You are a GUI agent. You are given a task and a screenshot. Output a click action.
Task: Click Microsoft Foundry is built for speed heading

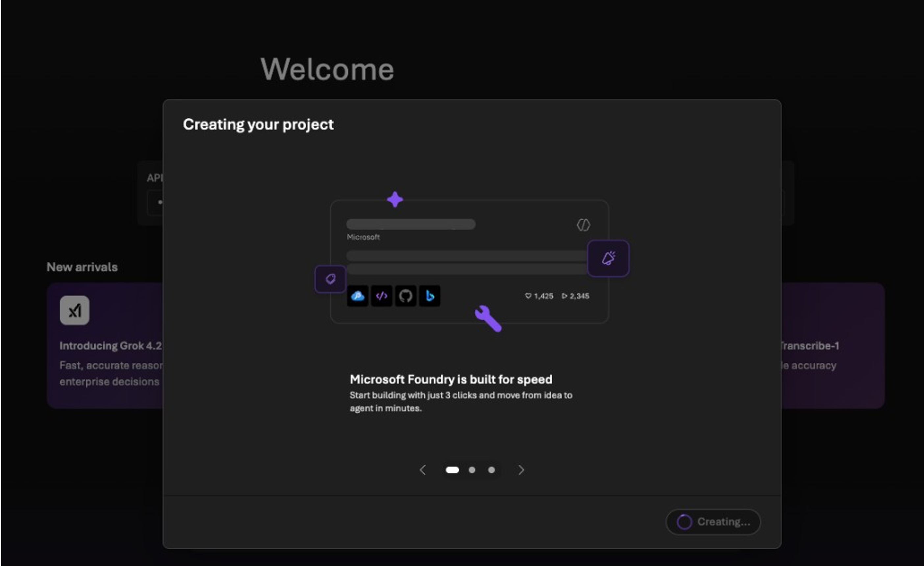[x=451, y=379]
